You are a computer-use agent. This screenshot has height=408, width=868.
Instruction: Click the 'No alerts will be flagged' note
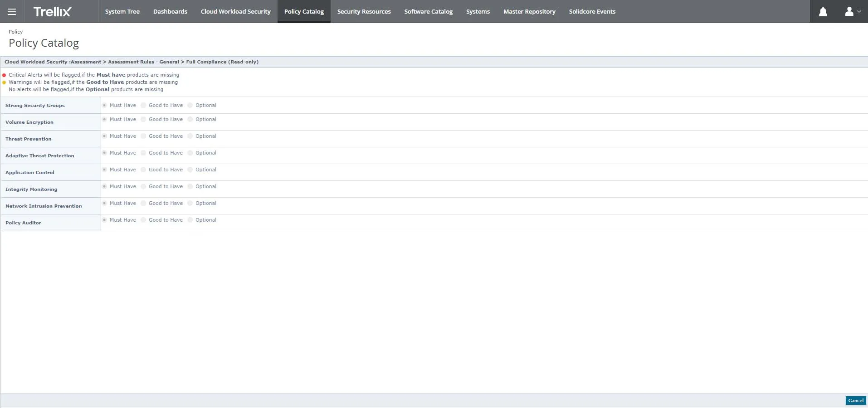coord(86,90)
